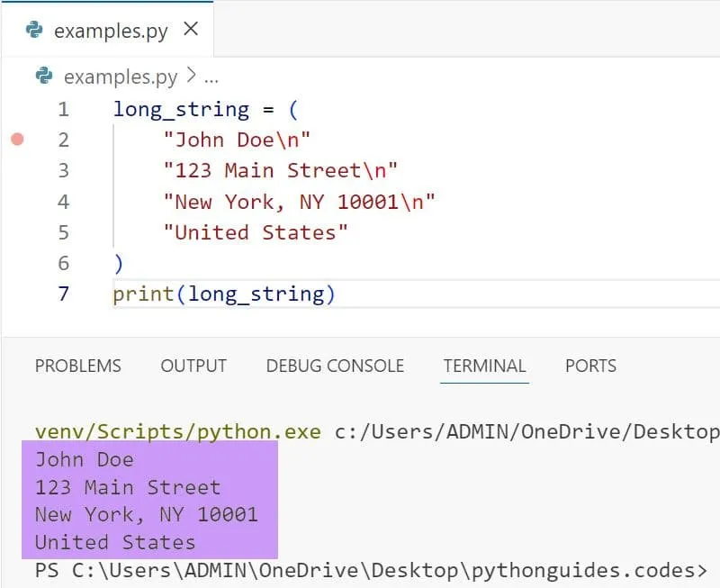Close the examples.py editor tab
Image resolution: width=720 pixels, height=588 pixels.
(191, 29)
